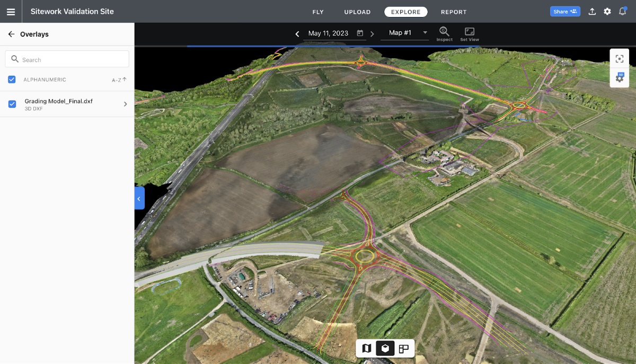Viewport: 636px width, 364px height.
Task: Collapse the sidebar with blue handle
Action: point(139,199)
